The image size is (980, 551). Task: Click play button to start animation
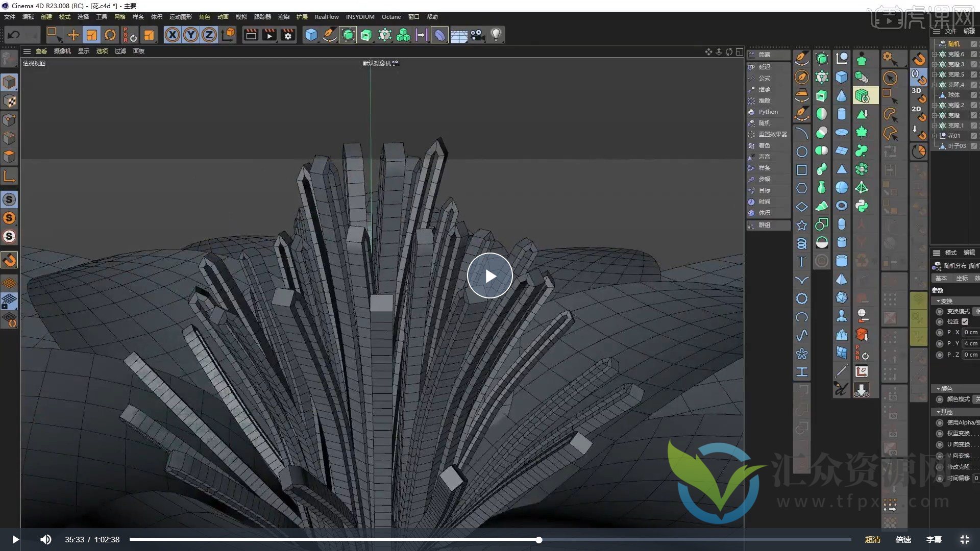[x=489, y=275]
